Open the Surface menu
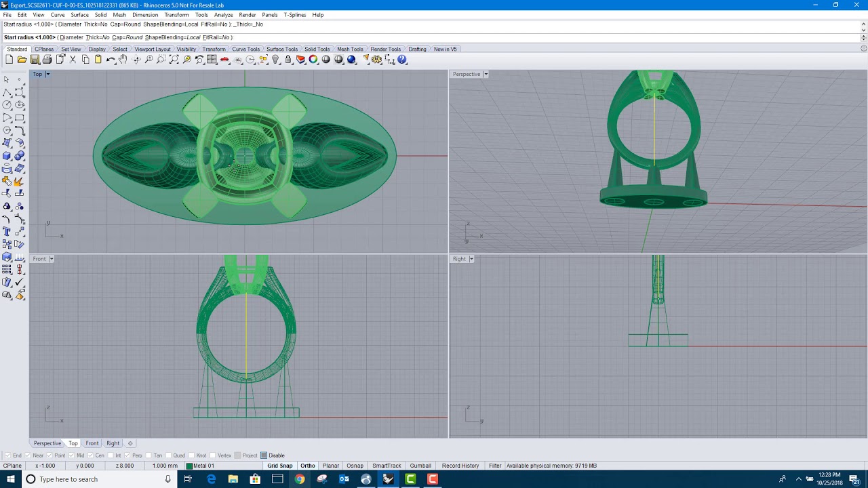Viewport: 868px width, 488px height. click(79, 15)
